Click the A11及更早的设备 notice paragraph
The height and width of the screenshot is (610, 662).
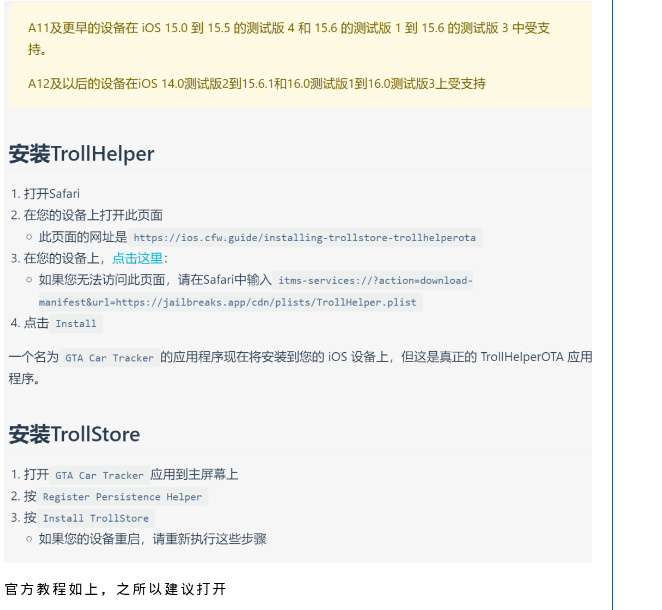[289, 38]
